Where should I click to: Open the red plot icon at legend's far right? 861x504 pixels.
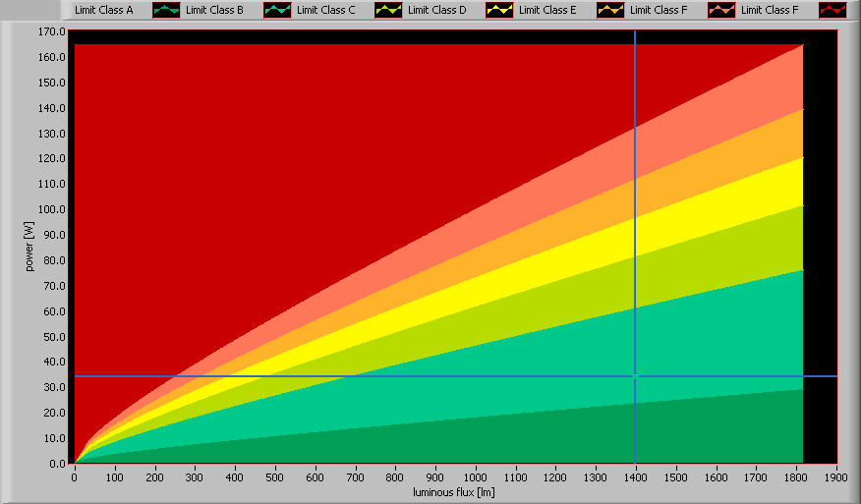tap(832, 10)
